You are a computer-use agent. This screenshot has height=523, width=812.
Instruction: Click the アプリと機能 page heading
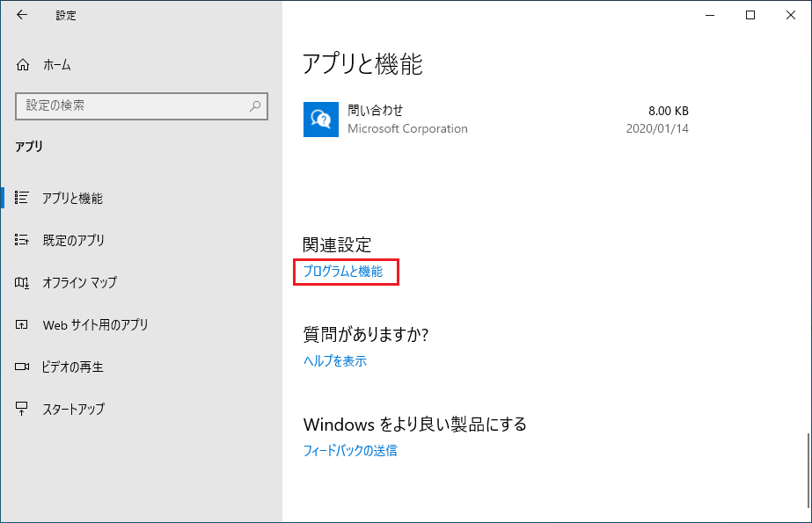pyautogui.click(x=362, y=64)
